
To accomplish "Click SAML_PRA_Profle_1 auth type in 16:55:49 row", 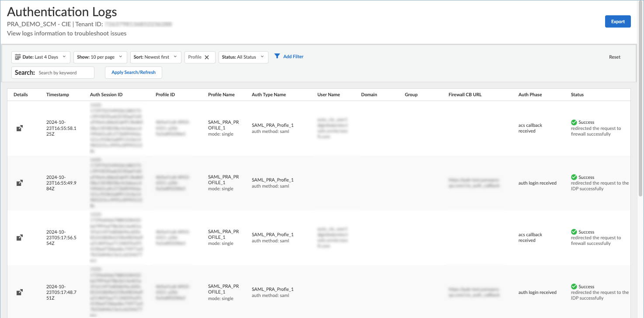I will click(x=273, y=180).
